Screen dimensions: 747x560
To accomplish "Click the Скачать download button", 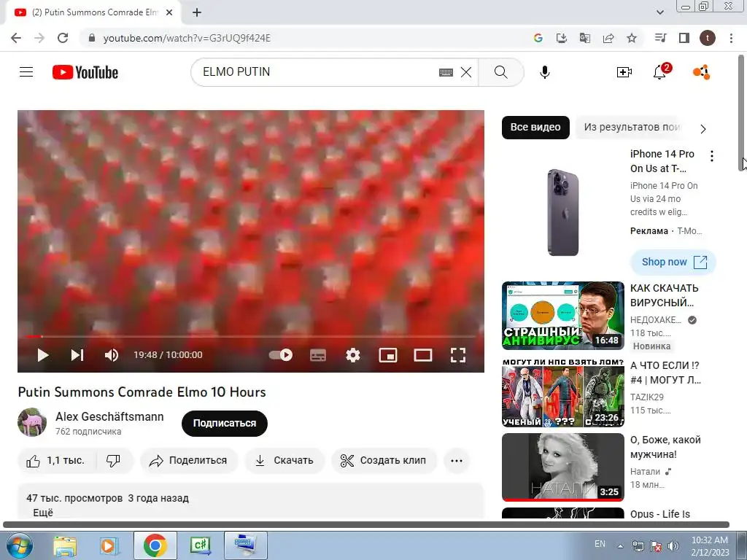I will (x=285, y=461).
